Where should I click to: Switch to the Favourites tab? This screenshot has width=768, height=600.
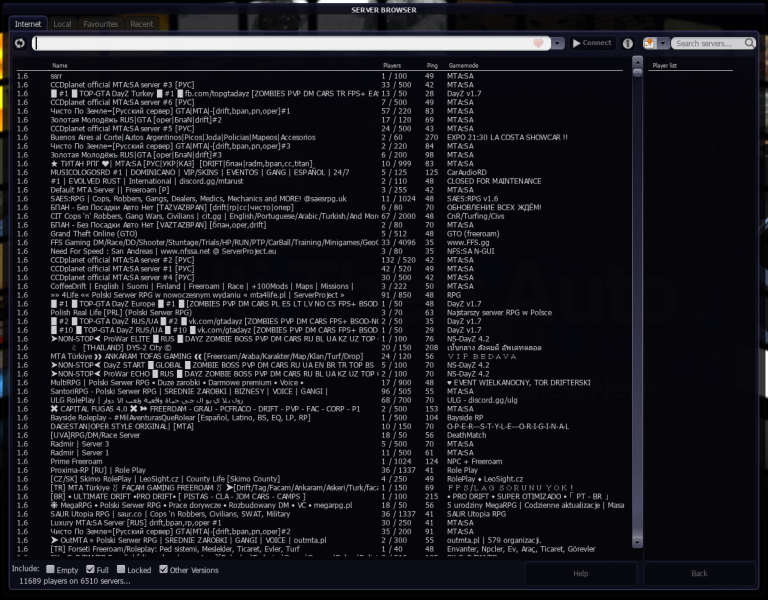point(100,23)
